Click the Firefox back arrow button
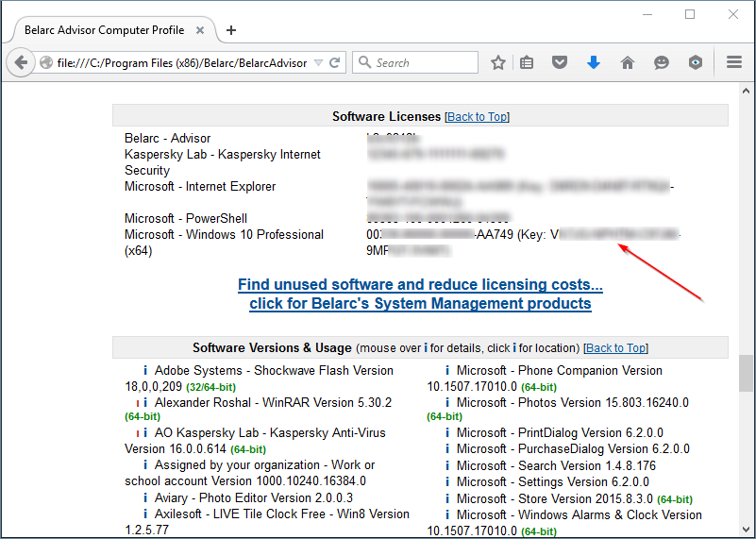The height and width of the screenshot is (539, 756). tap(21, 63)
